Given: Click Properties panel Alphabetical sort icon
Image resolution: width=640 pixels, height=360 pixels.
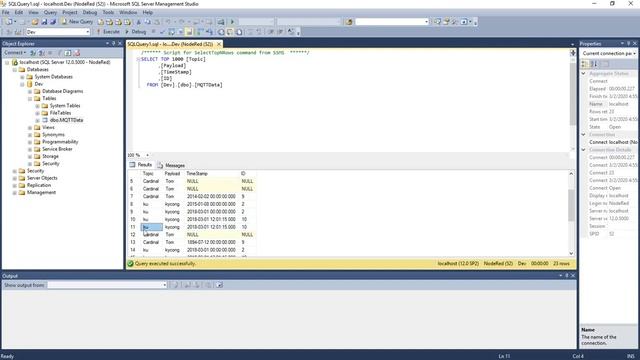Looking at the screenshot, I should click(594, 64).
